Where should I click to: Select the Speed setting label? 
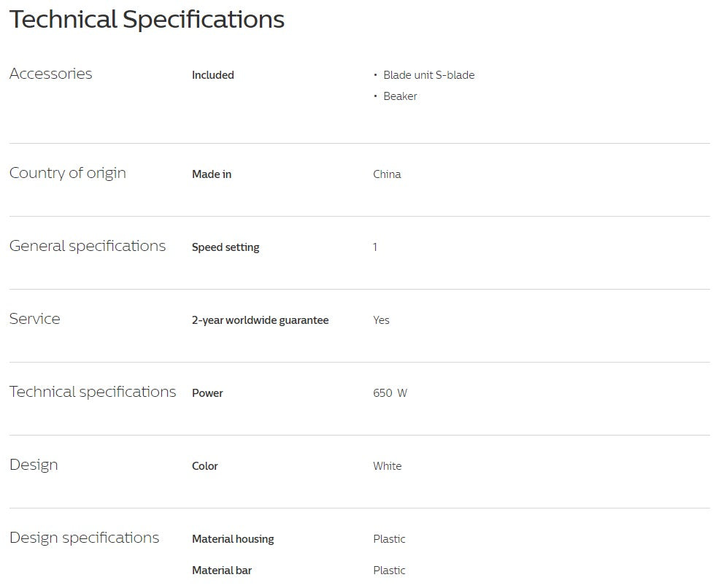click(x=225, y=247)
